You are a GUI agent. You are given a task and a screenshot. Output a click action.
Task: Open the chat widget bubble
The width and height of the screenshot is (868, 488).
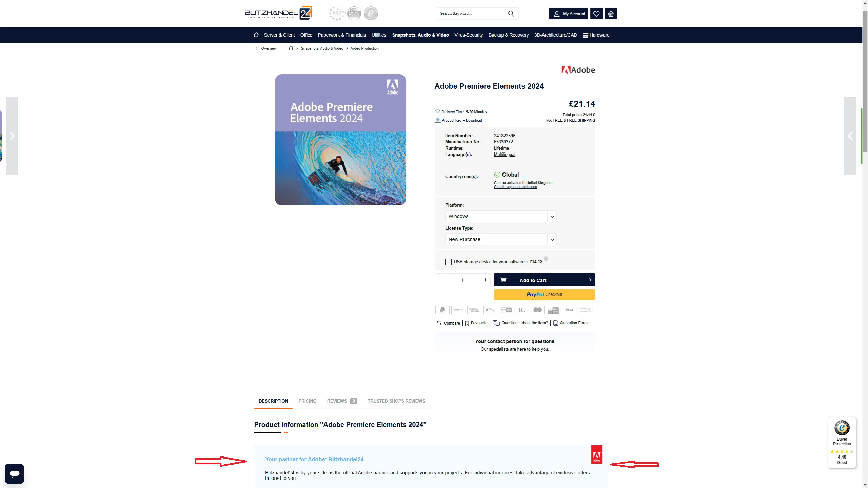click(x=14, y=473)
